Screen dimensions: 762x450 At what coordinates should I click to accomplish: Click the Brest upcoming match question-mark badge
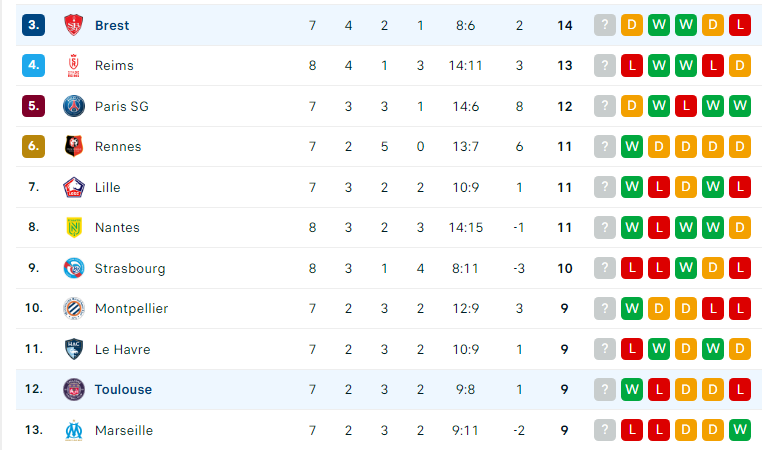(605, 25)
